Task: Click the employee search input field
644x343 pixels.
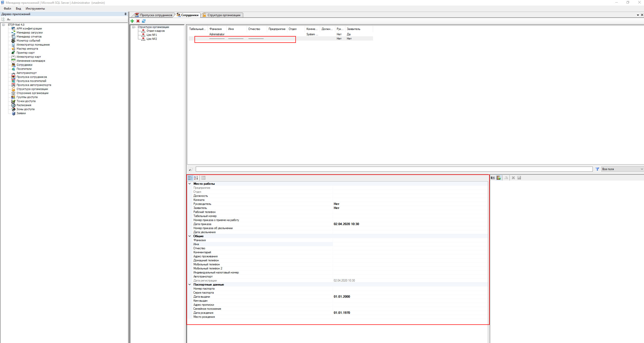Action: click(x=394, y=169)
